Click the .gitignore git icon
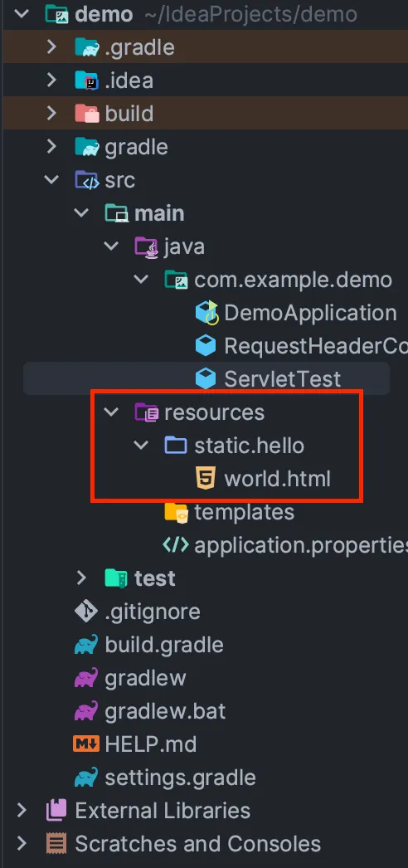408x868 pixels. [86, 612]
